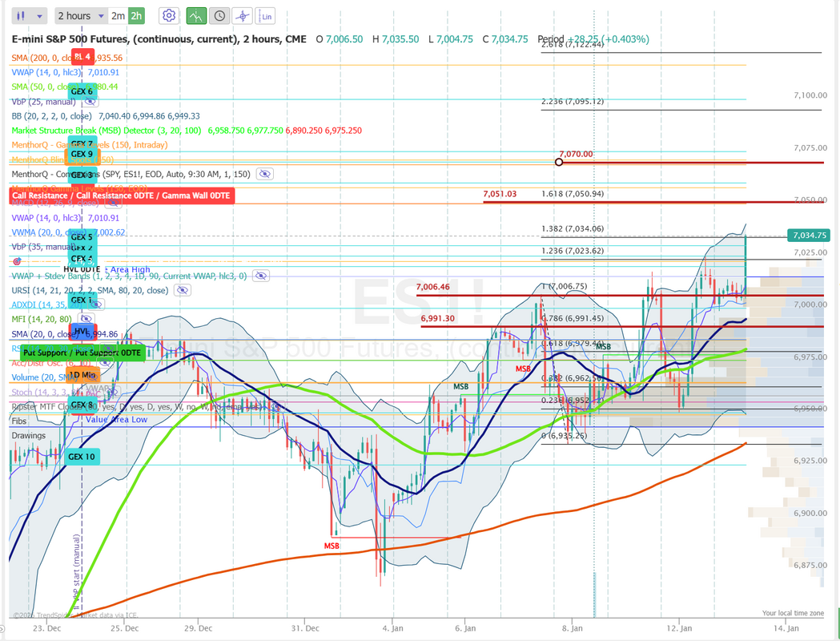Screen dimensions: 840x641
Task: Click the 7,070.00 line circle handle
Action: point(559,162)
